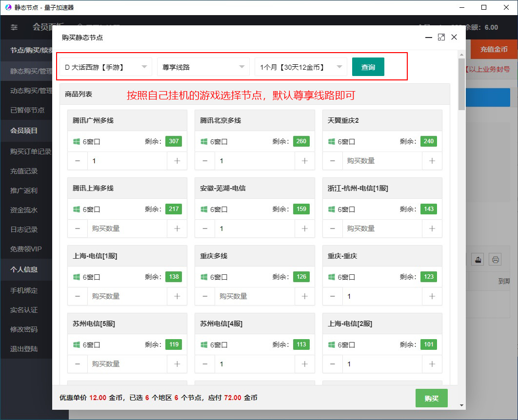
Task: Decrease quantity for 腾讯广州多线
Action: tap(78, 161)
